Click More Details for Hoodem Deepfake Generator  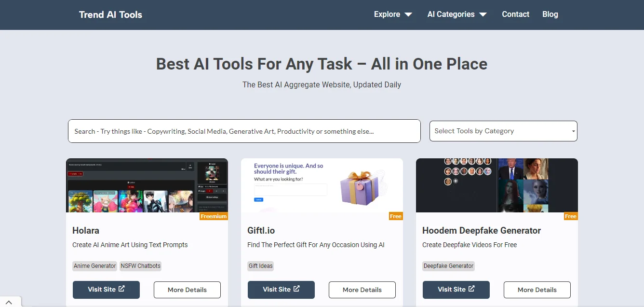pos(537,290)
